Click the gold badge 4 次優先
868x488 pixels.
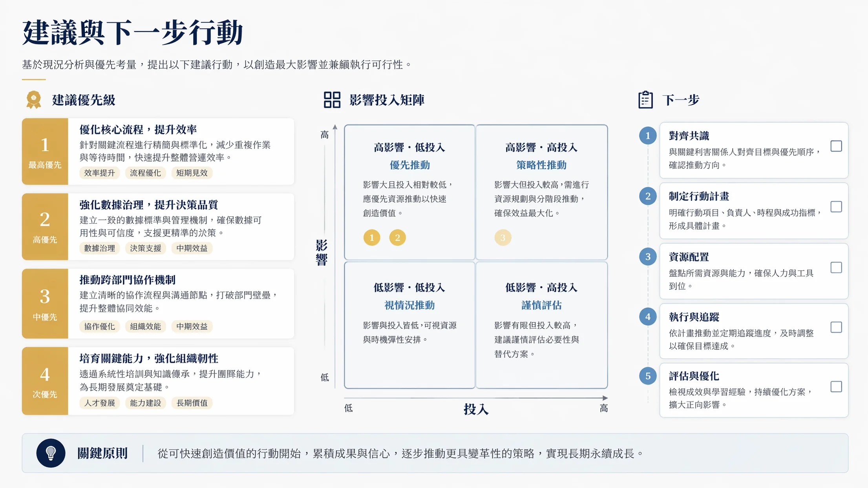[x=45, y=381]
